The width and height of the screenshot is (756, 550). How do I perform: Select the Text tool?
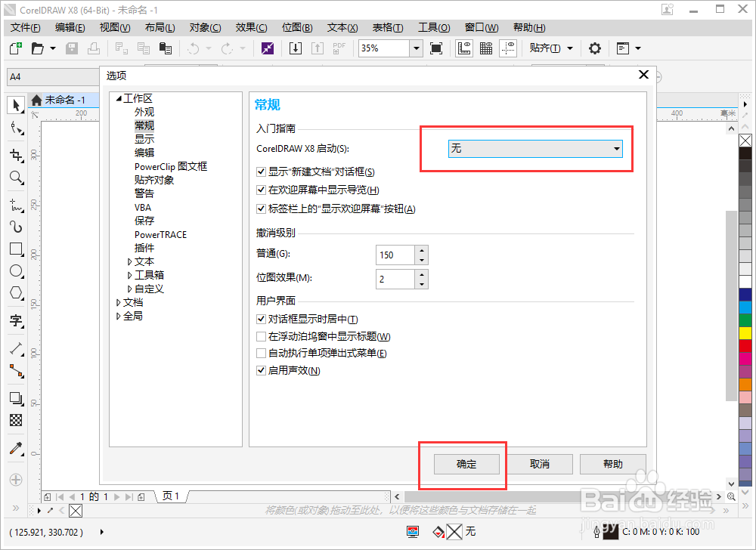pos(17,321)
